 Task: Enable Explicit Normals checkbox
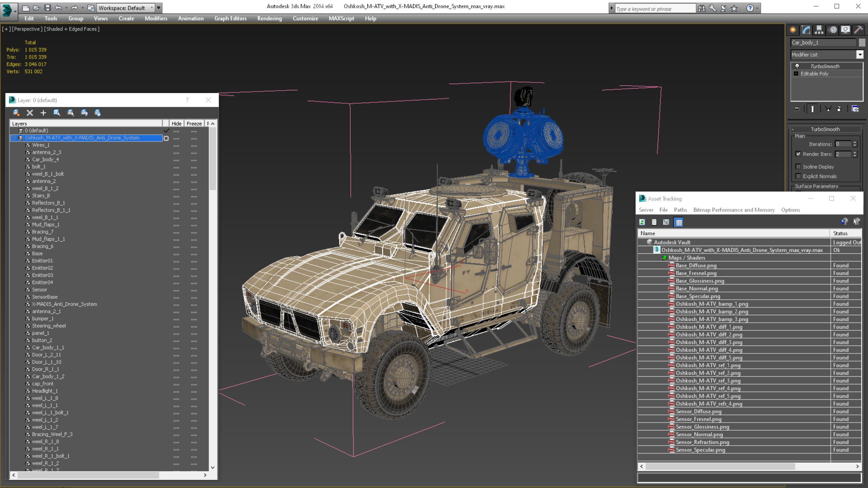(798, 176)
